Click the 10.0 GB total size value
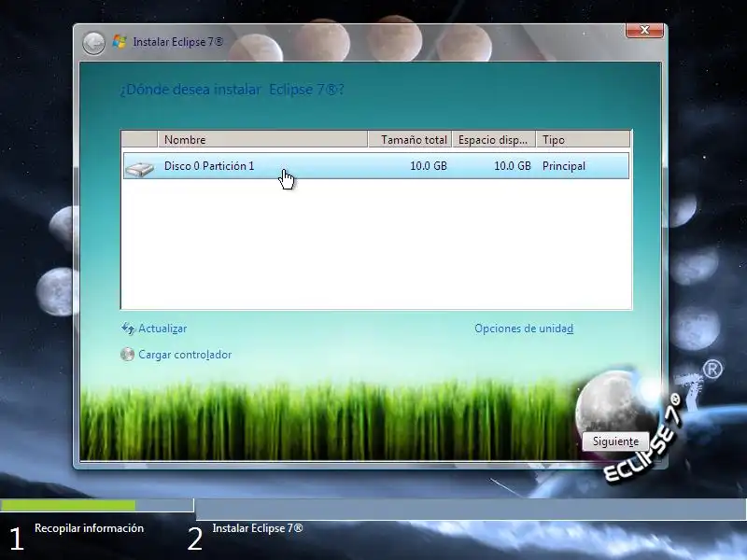The image size is (747, 560). pos(429,166)
